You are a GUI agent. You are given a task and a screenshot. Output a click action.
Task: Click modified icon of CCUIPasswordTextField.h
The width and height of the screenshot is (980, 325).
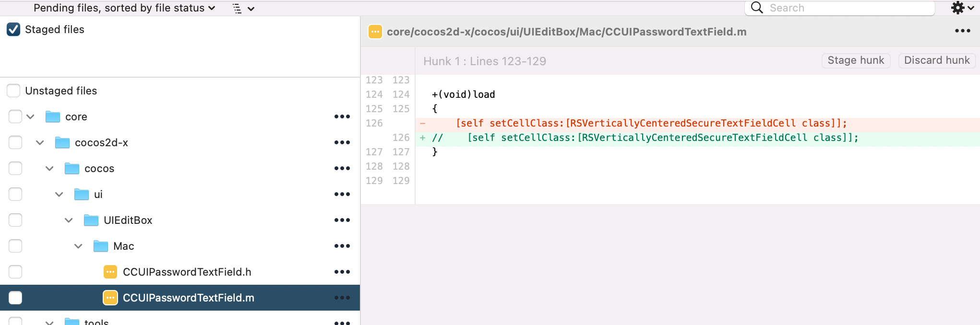(110, 272)
